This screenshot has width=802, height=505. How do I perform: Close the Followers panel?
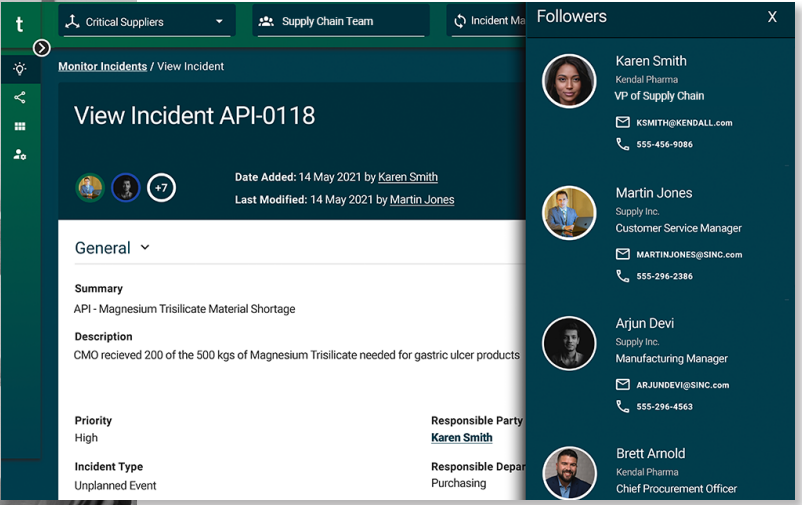click(772, 17)
